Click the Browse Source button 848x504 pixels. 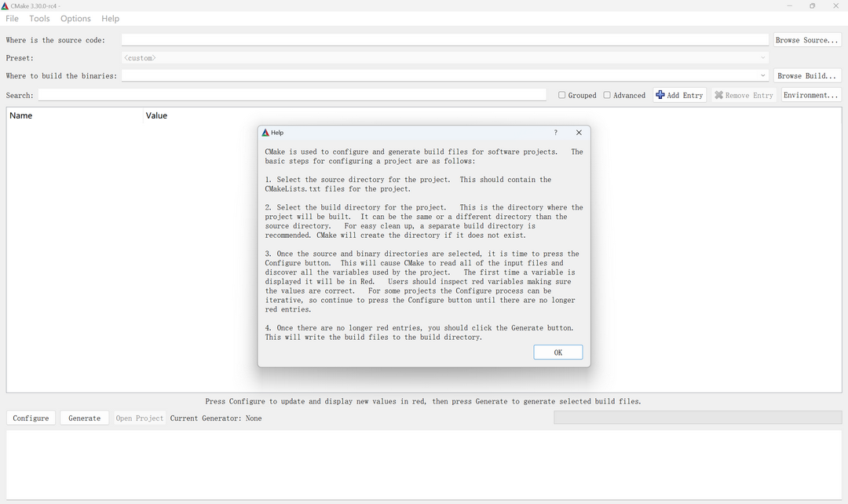point(807,40)
